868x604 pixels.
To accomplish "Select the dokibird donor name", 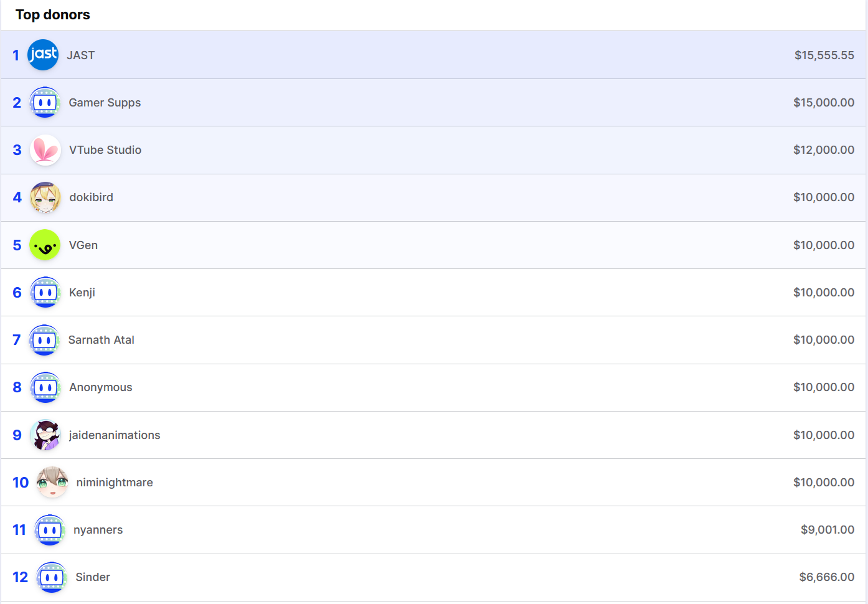I will [92, 197].
